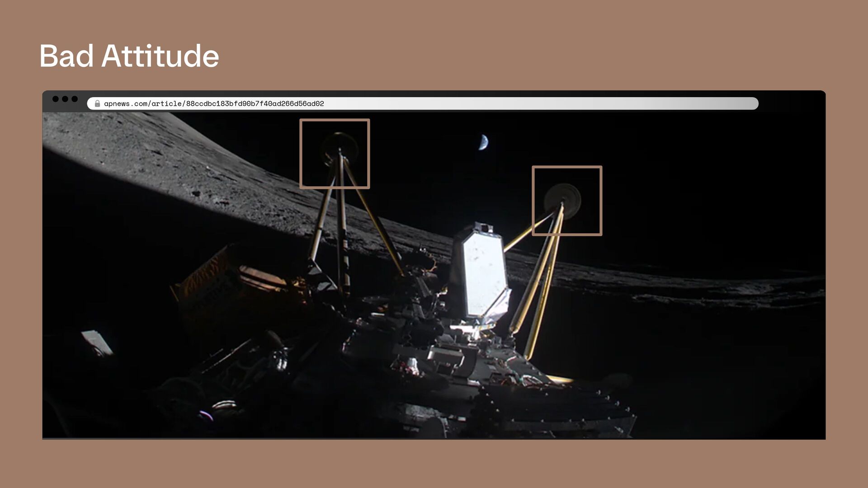Click the middle window control dot
The height and width of the screenshot is (488, 868).
pyautogui.click(x=65, y=99)
